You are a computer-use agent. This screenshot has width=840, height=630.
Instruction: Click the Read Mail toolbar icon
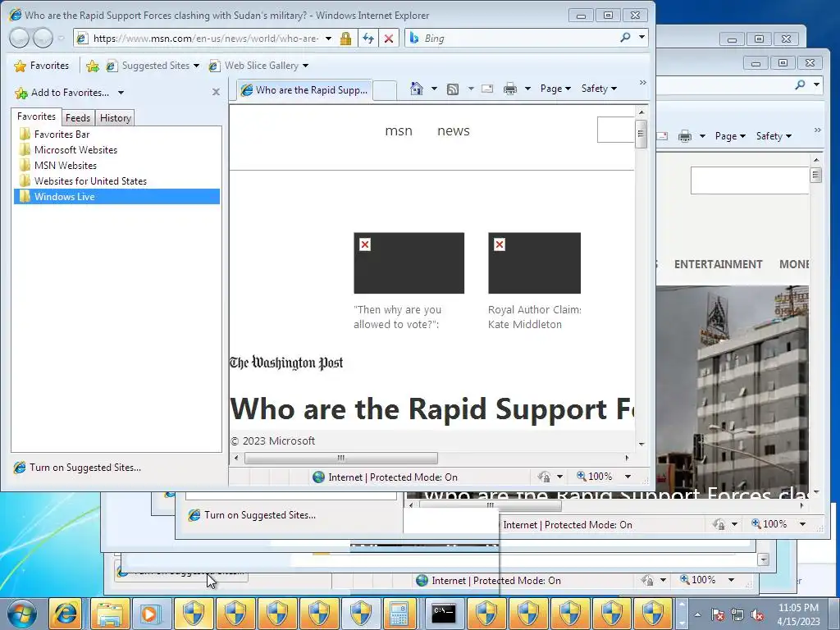point(487,89)
